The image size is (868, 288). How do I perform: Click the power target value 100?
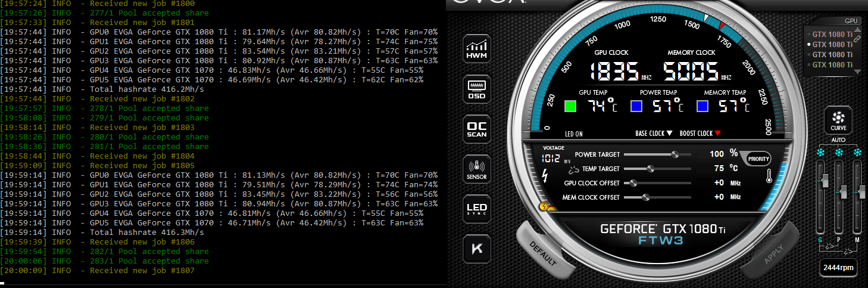coord(717,154)
